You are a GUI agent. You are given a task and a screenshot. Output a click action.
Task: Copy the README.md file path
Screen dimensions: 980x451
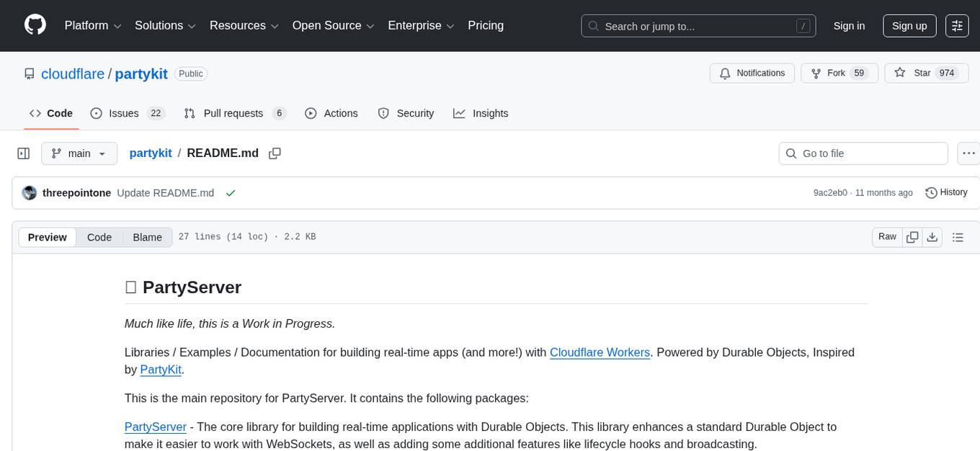[x=275, y=153]
